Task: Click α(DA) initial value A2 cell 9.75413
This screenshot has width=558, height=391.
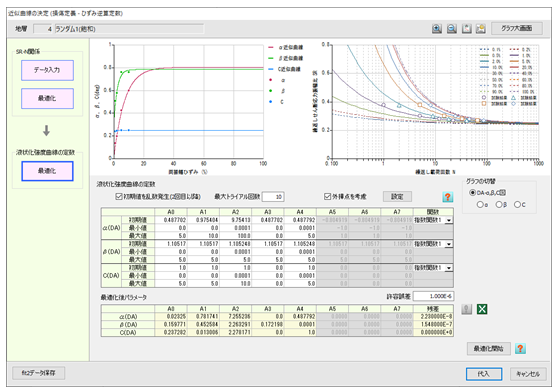Action: [236, 220]
